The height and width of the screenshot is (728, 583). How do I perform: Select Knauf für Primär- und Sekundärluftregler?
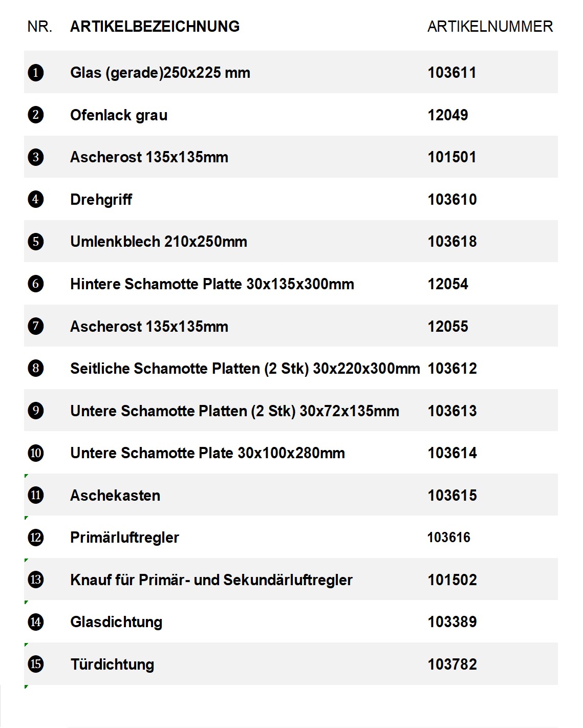point(211,580)
